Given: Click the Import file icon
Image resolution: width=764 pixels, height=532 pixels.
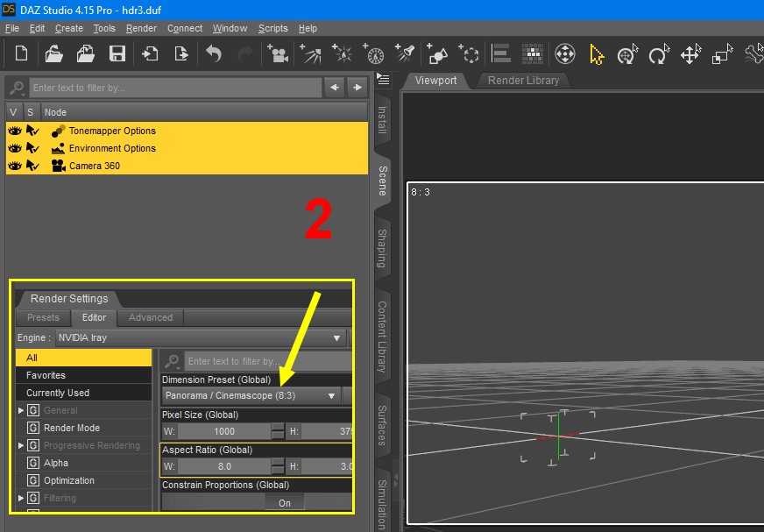Looking at the screenshot, I should [150, 53].
